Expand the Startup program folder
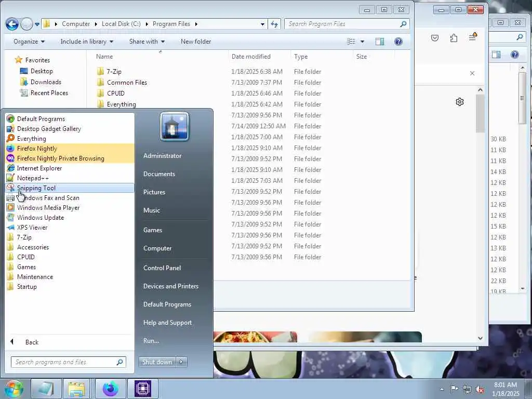 pos(70,286)
